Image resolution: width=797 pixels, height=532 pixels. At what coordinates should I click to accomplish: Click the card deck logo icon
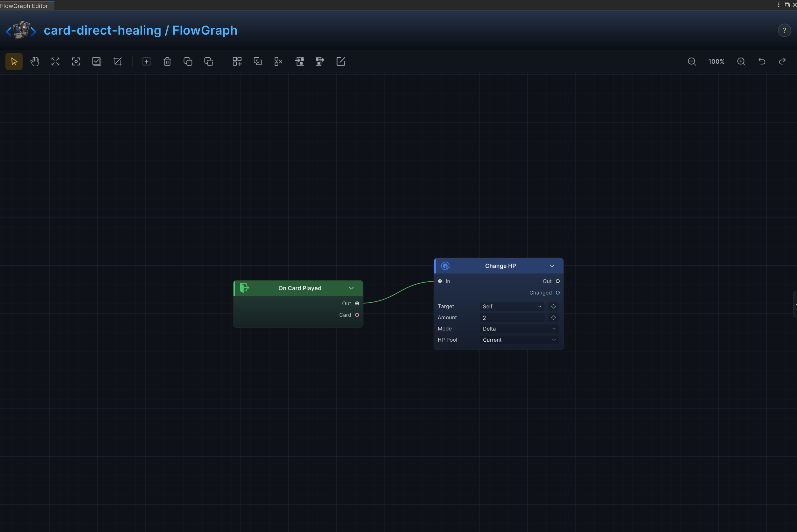pos(21,30)
